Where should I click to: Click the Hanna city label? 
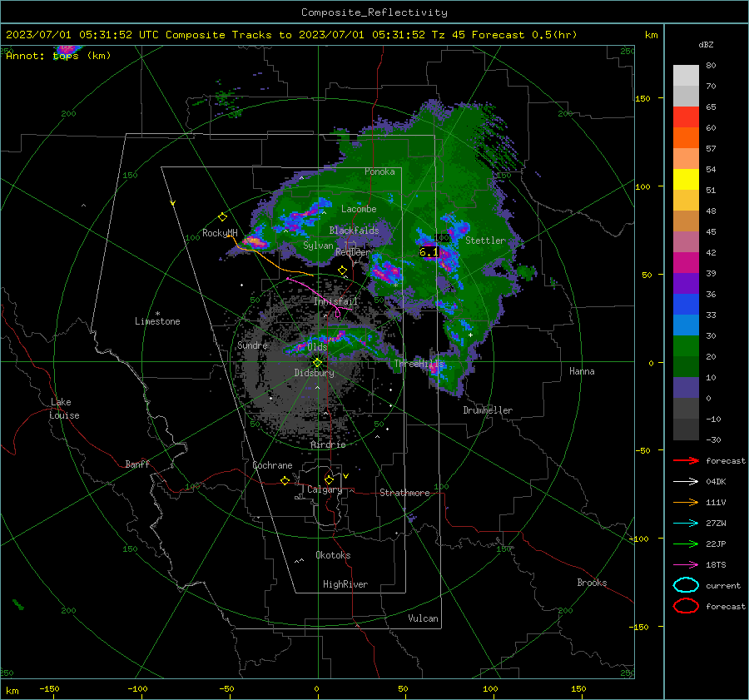pyautogui.click(x=582, y=371)
